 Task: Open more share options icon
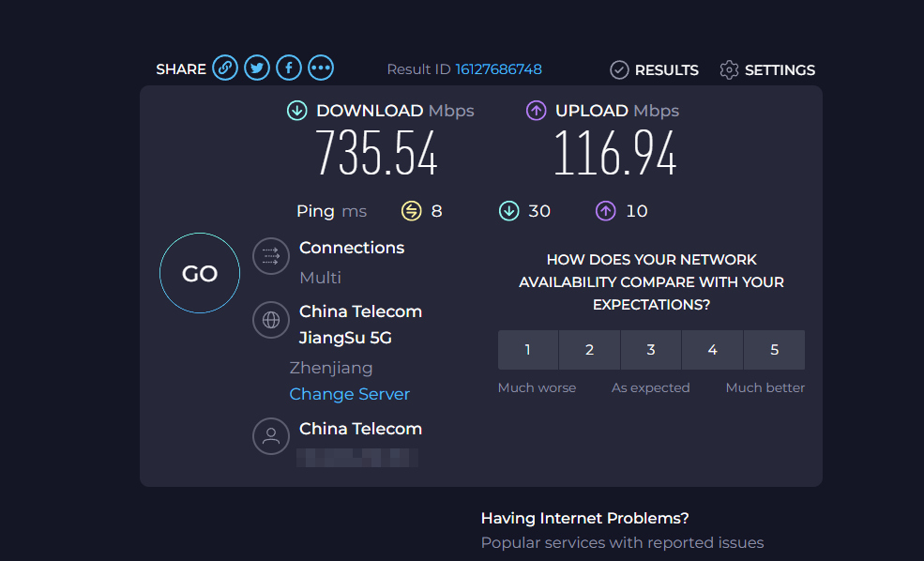(321, 68)
